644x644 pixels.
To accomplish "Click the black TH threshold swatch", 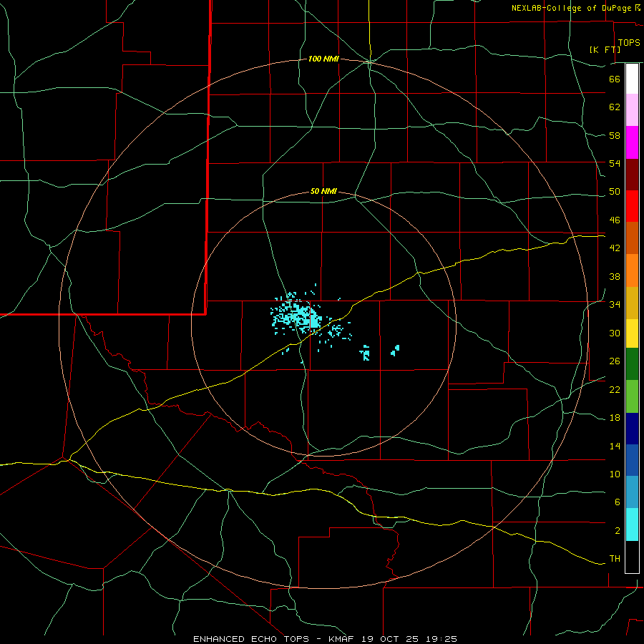I will tap(632, 557).
